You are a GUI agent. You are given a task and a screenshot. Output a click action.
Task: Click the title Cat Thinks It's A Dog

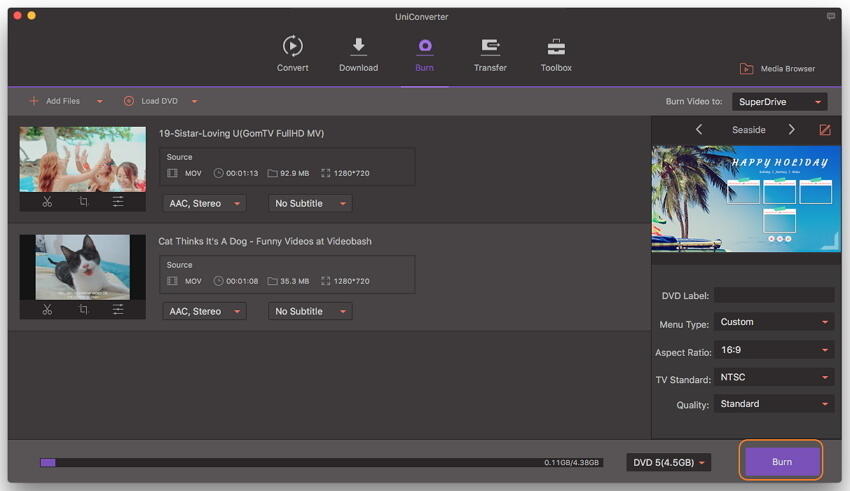[x=265, y=241]
